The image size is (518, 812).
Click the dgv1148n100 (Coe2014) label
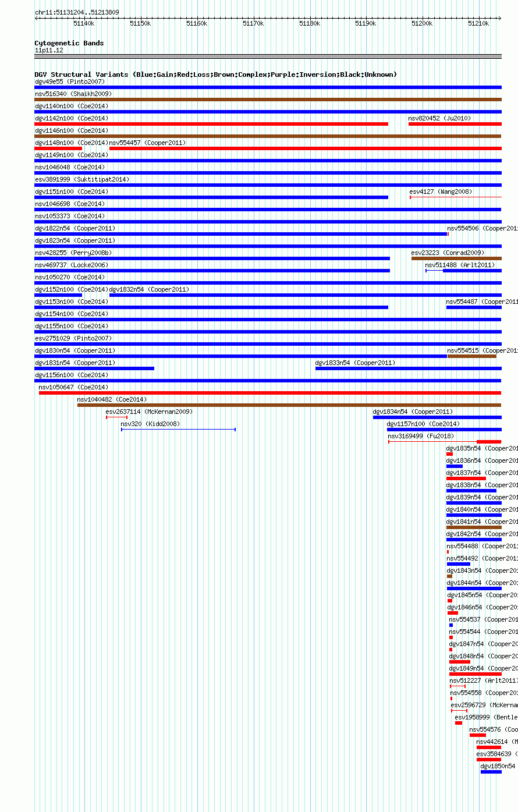72,143
